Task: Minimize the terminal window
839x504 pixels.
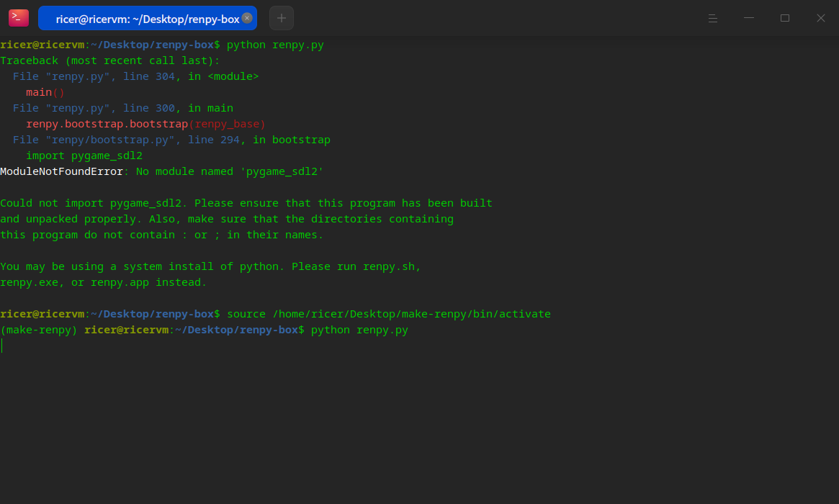Action: tap(749, 18)
